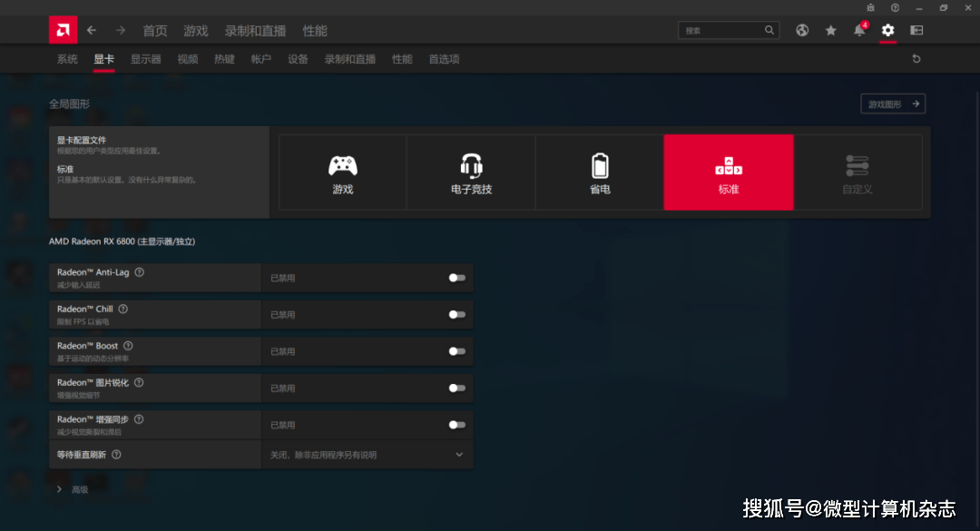Switch to the 热键 tab

pos(224,59)
